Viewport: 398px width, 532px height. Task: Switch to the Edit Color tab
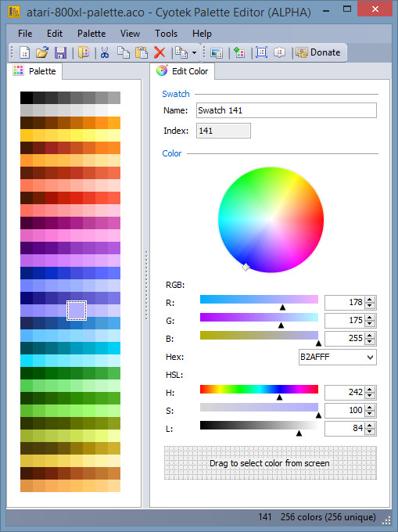pos(182,71)
